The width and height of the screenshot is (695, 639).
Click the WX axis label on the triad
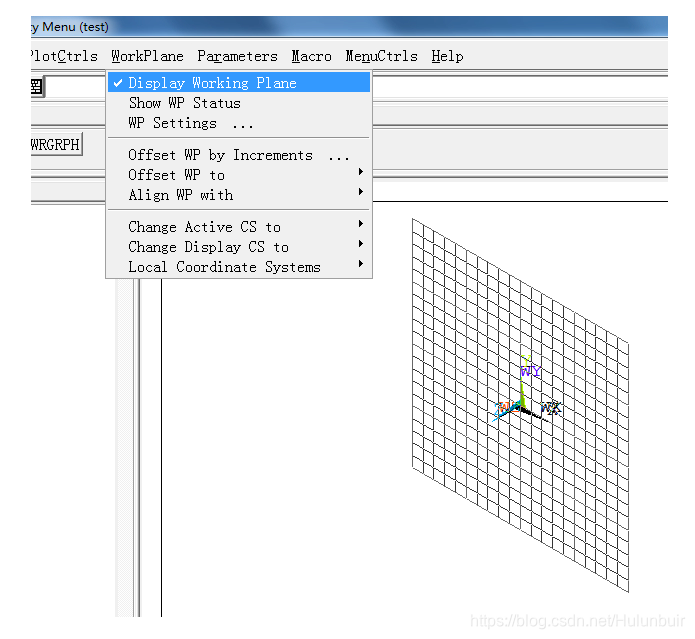550,408
